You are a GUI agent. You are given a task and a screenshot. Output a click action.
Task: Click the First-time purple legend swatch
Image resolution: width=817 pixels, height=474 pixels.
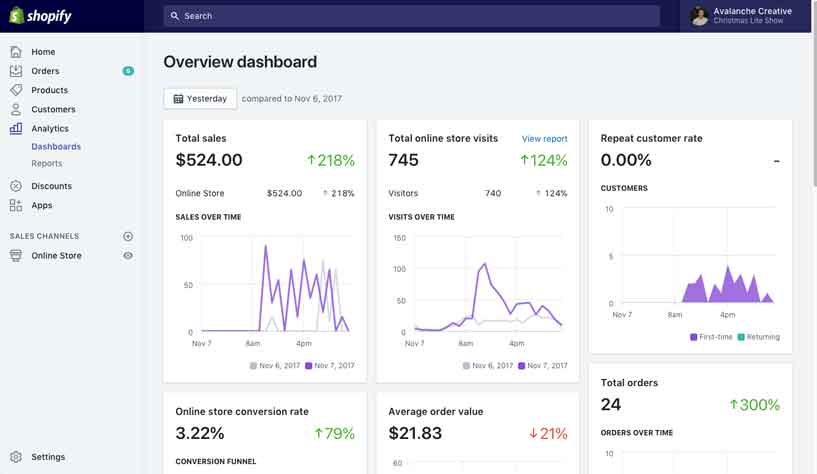(694, 337)
